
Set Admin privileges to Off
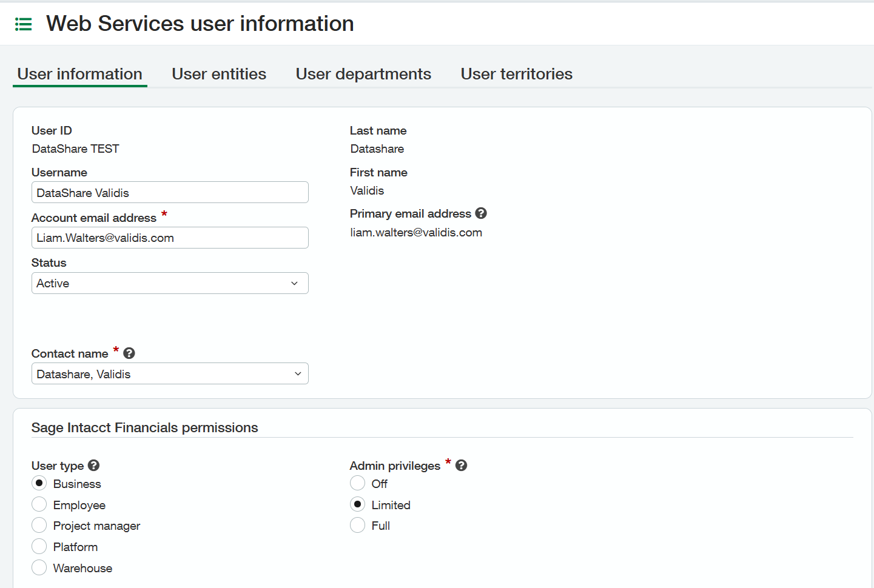[358, 484]
